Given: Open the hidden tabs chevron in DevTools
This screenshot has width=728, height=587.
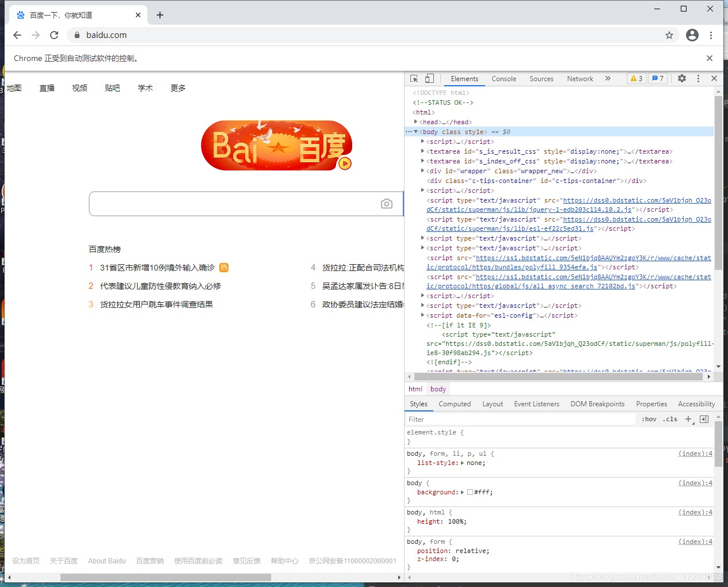Looking at the screenshot, I should click(x=608, y=78).
